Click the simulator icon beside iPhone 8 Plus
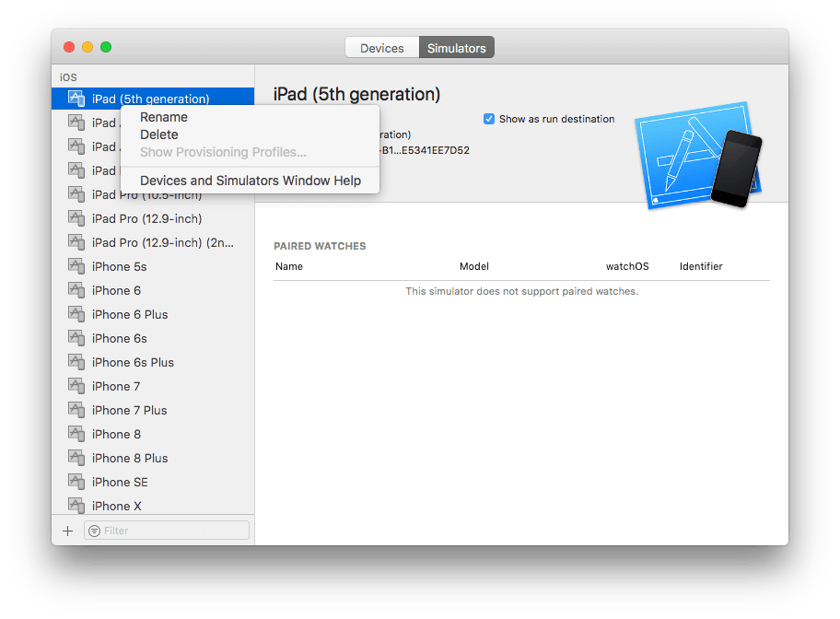Screen dimensions: 840x619 (x=76, y=458)
